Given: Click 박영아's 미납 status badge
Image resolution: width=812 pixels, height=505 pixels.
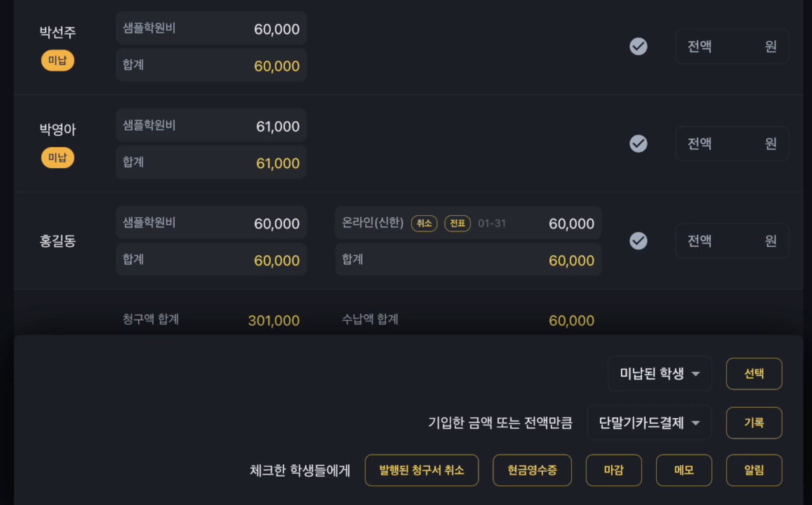Looking at the screenshot, I should point(57,158).
